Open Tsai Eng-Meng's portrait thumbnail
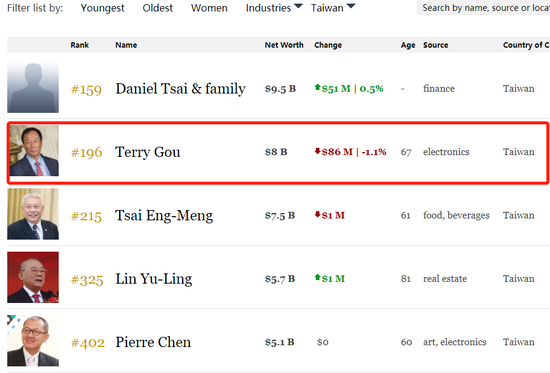This screenshot has height=373, width=550. (x=33, y=214)
